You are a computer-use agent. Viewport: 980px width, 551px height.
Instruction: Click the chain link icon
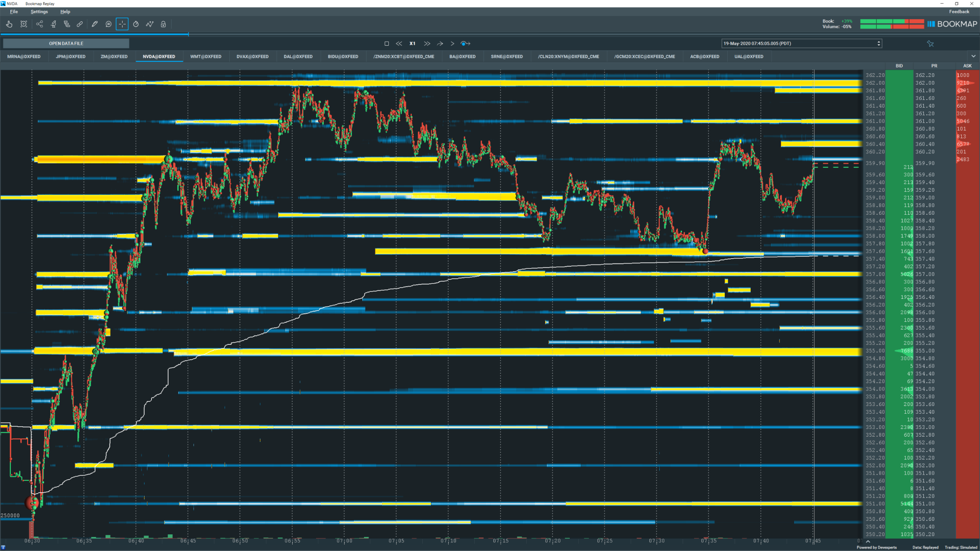(x=80, y=24)
